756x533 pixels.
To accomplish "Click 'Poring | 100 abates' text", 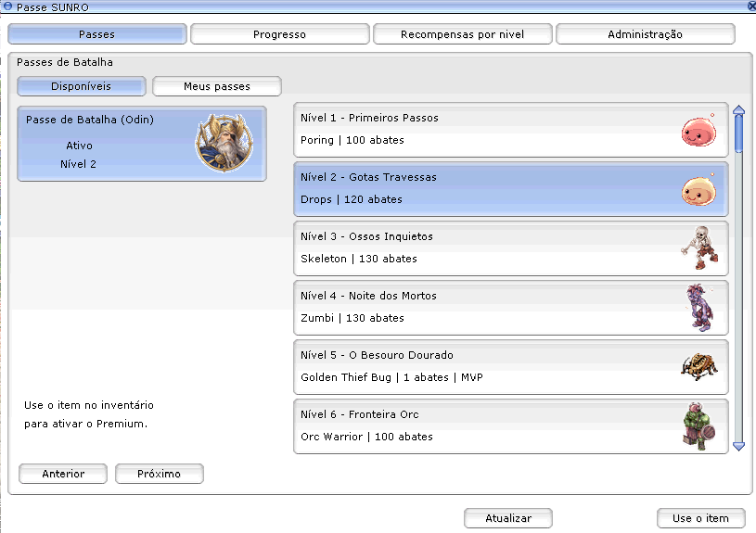I will tap(352, 140).
